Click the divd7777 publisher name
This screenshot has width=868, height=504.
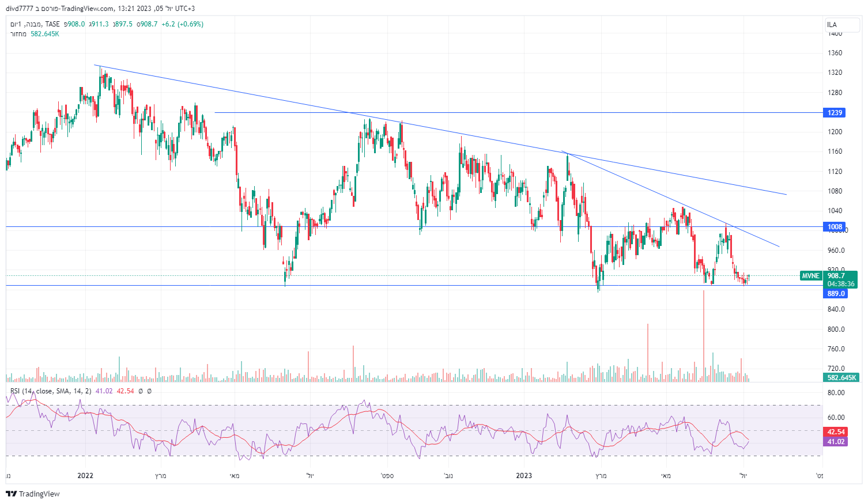(x=20, y=9)
